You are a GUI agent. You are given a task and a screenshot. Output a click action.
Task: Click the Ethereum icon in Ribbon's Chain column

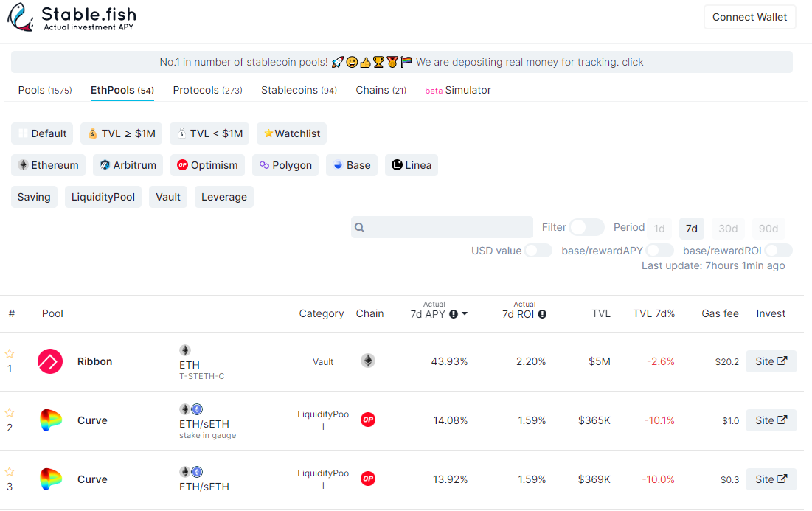pyautogui.click(x=367, y=361)
